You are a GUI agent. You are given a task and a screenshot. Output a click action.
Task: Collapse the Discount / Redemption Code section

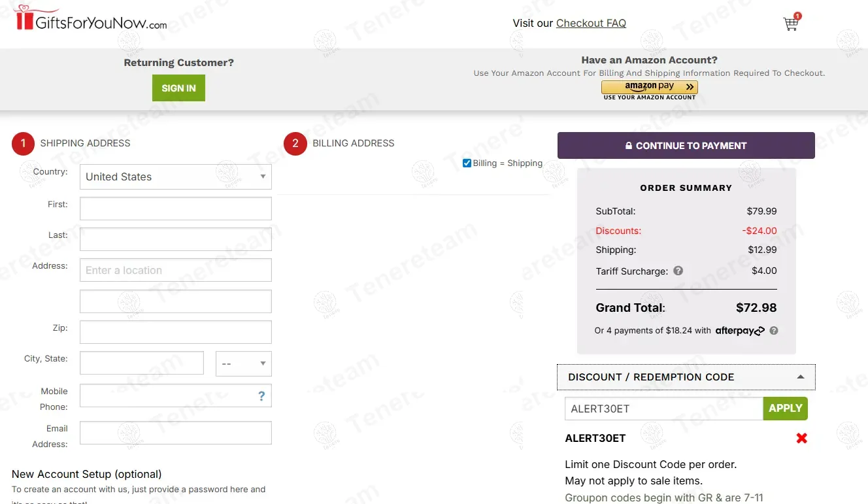[686, 377]
